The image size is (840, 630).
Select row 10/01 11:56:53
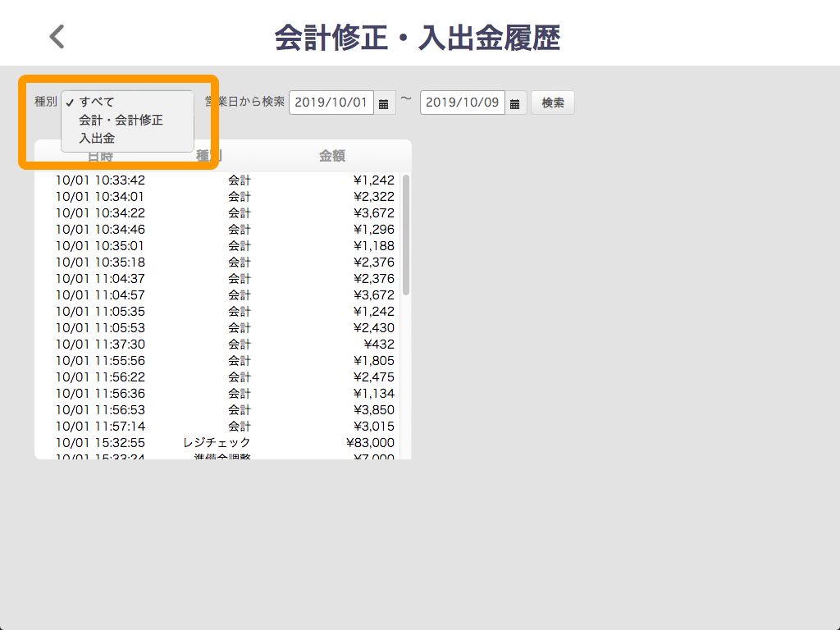click(x=217, y=410)
